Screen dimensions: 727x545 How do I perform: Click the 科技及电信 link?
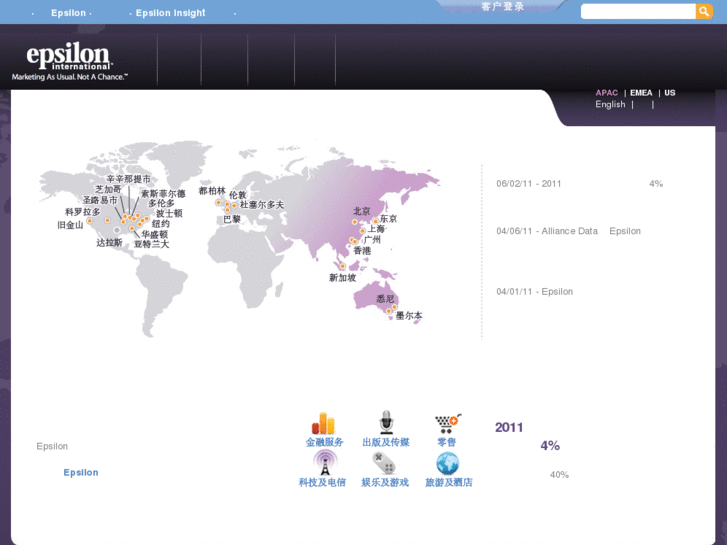click(x=322, y=482)
